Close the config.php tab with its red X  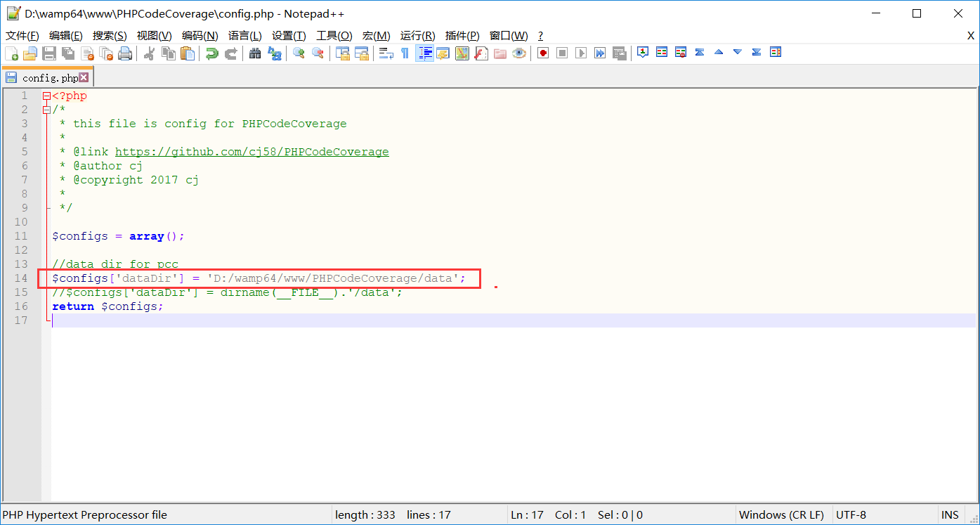pyautogui.click(x=84, y=77)
